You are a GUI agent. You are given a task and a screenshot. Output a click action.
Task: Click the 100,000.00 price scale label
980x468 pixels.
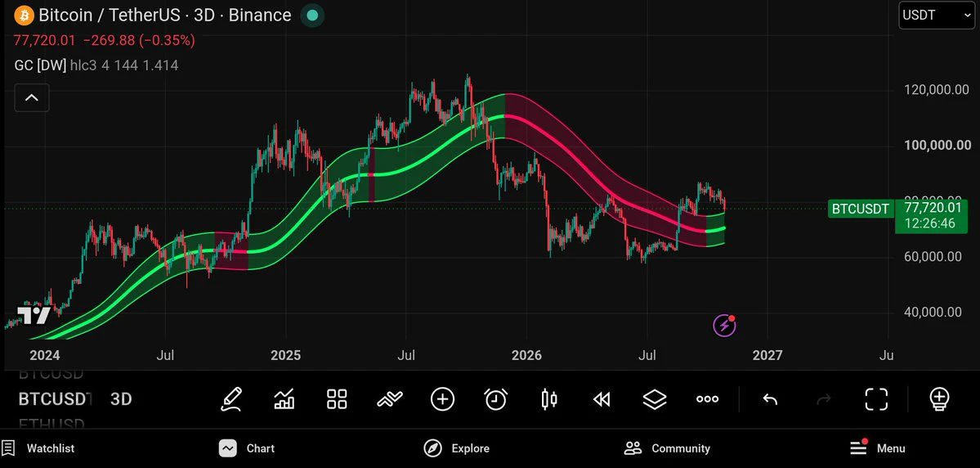(x=937, y=145)
